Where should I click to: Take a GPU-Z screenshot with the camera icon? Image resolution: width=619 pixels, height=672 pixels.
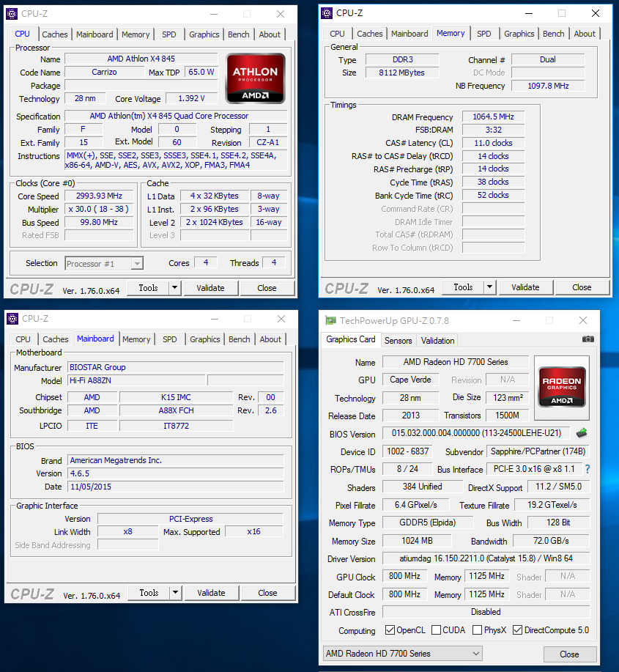click(588, 339)
